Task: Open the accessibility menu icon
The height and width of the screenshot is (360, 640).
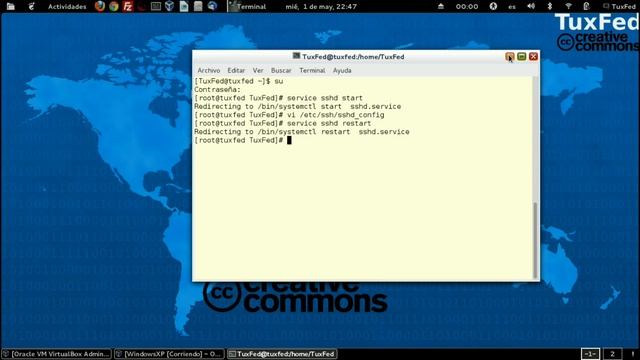Action: click(x=493, y=6)
